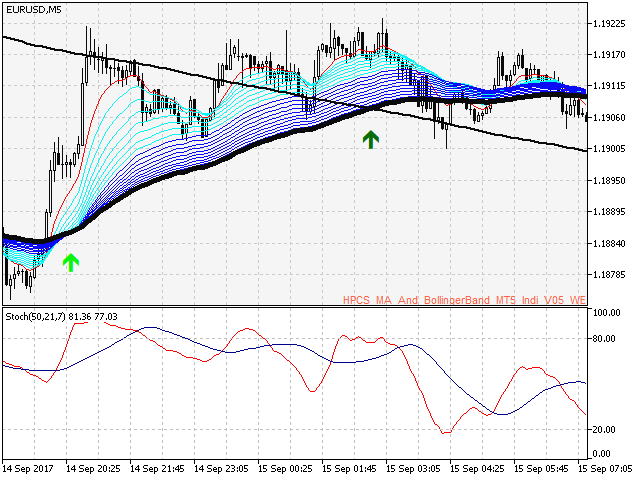Select the 1.18785 price axis label
This screenshot has height=480, width=640.
click(x=611, y=274)
